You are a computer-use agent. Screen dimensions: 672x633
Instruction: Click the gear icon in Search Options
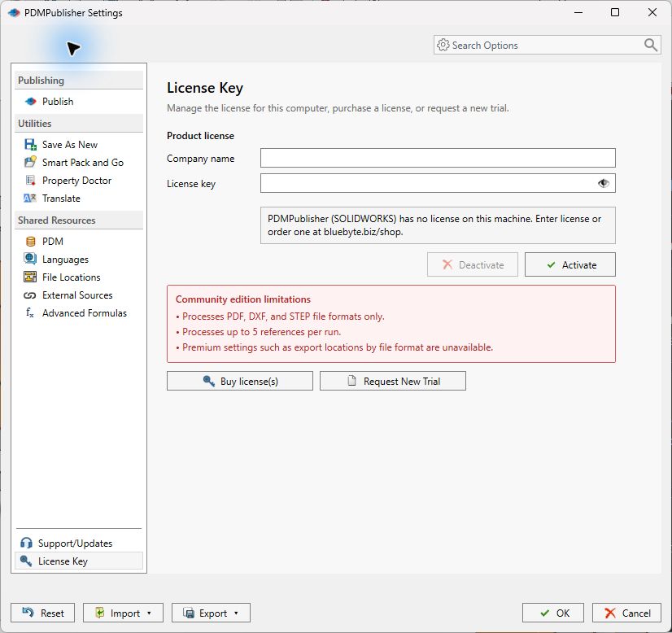443,45
